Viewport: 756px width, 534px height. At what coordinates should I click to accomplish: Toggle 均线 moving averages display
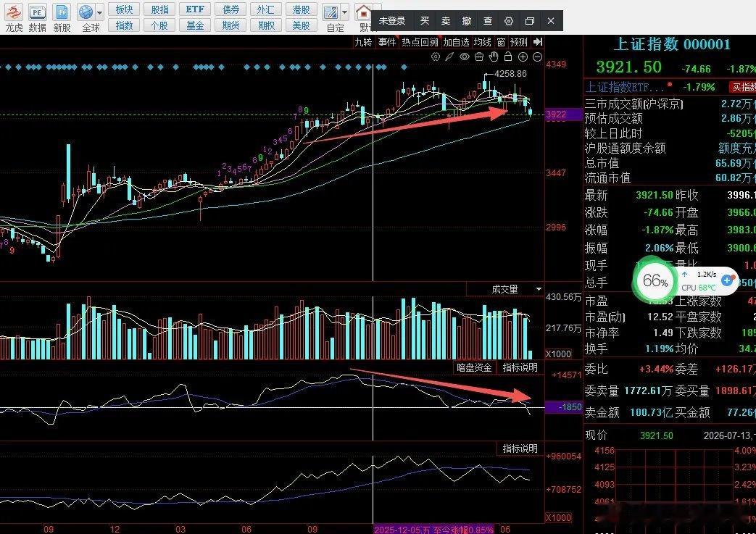[482, 43]
